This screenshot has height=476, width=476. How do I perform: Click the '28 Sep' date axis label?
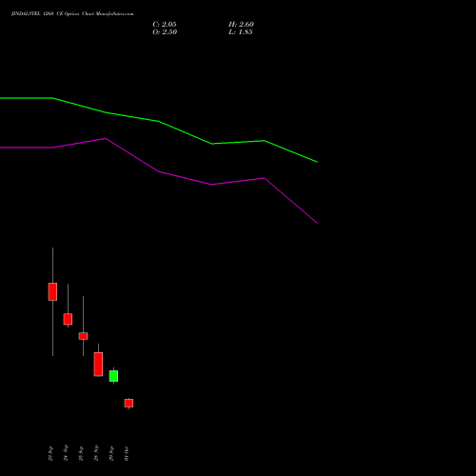coord(96,453)
